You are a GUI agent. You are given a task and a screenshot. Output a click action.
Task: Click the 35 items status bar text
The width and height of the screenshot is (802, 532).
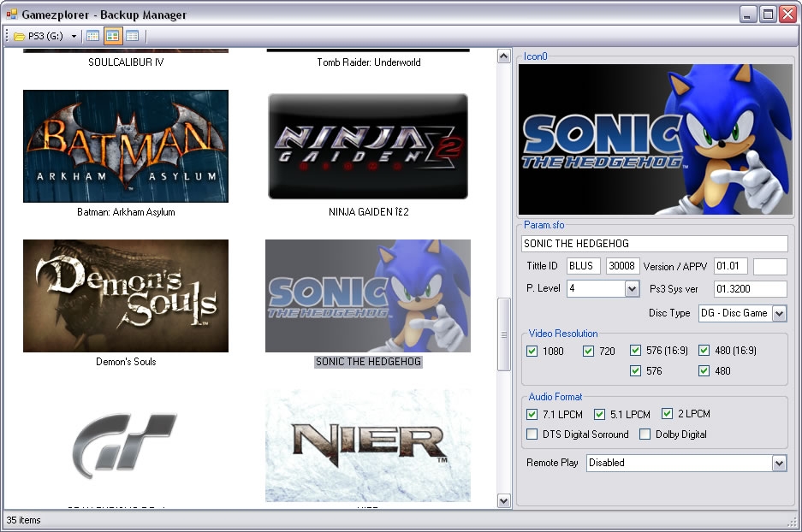pos(23,520)
